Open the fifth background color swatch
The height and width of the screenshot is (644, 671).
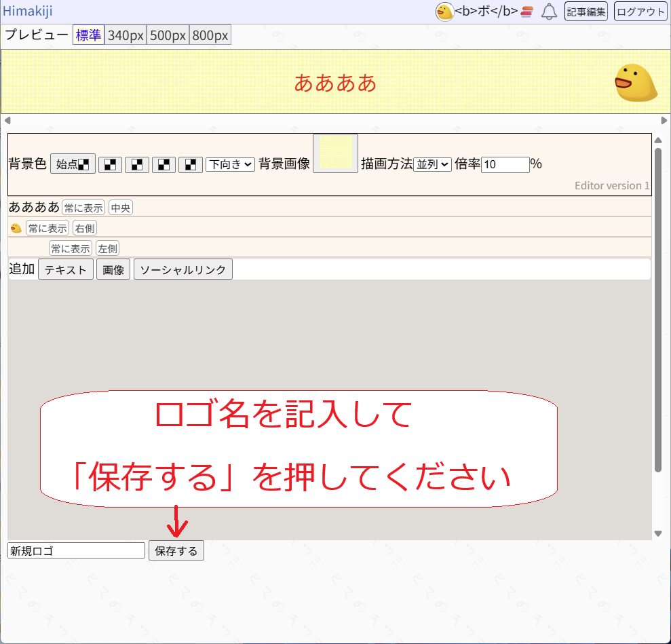[x=191, y=164]
